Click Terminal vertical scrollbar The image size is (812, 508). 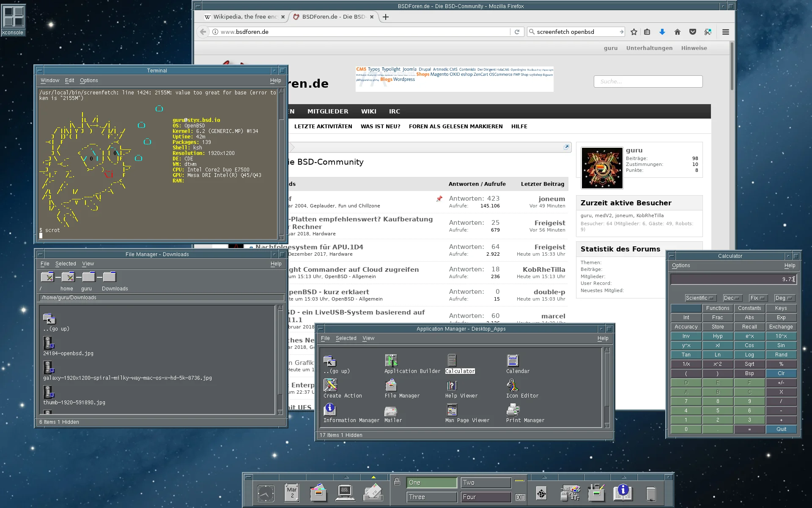coord(282,165)
